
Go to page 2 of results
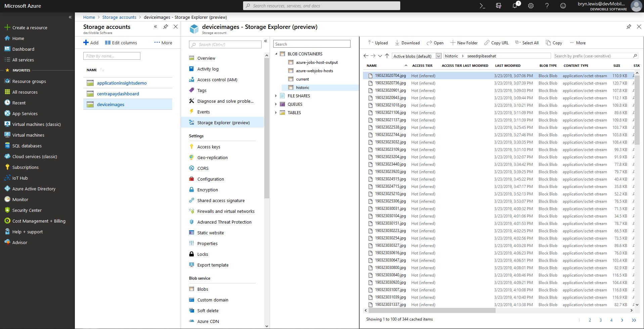click(590, 320)
